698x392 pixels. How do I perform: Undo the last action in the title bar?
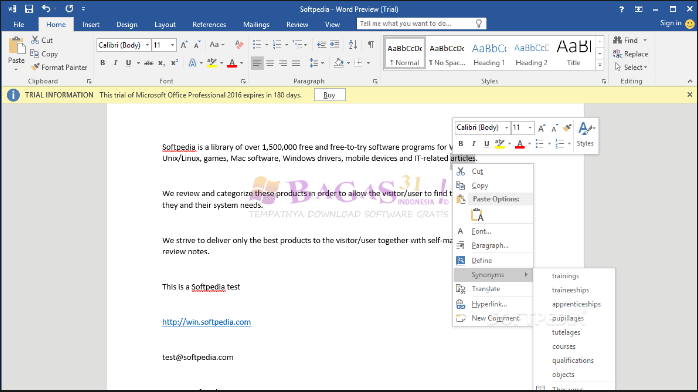pyautogui.click(x=46, y=9)
